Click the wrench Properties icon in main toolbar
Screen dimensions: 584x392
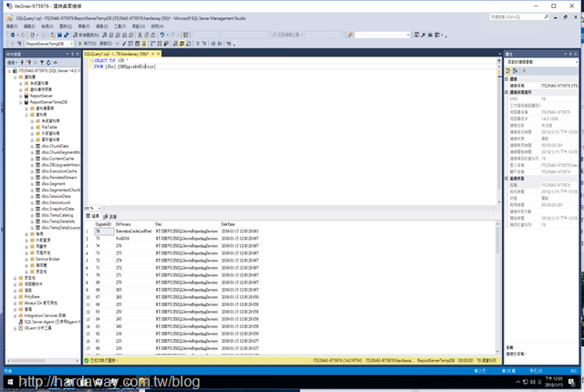click(423, 35)
